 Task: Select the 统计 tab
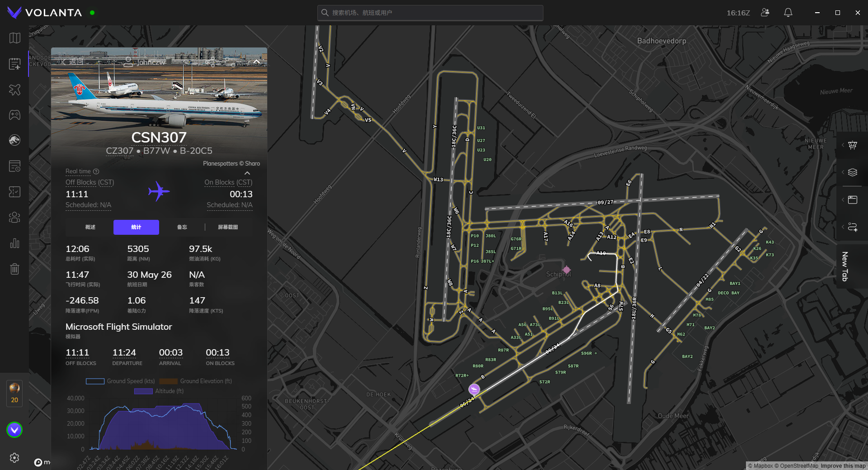click(x=136, y=227)
